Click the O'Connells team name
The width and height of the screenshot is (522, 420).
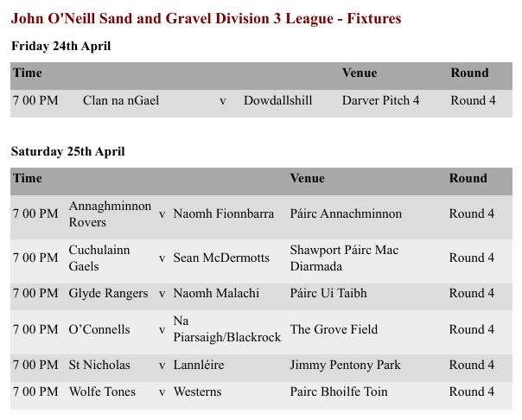pos(99,329)
